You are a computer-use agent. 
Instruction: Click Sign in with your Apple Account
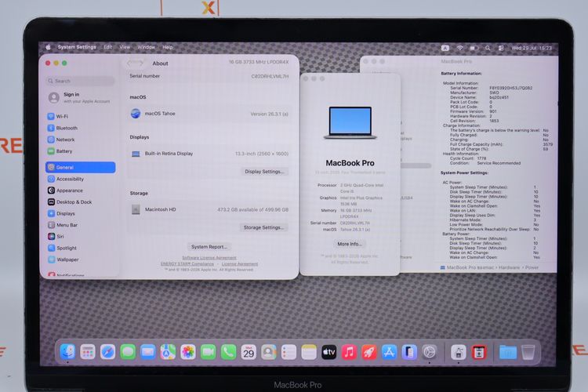pyautogui.click(x=80, y=97)
